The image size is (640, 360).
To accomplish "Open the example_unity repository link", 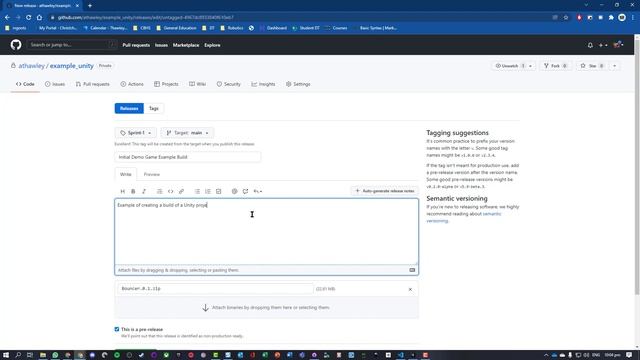I will tap(72, 66).
